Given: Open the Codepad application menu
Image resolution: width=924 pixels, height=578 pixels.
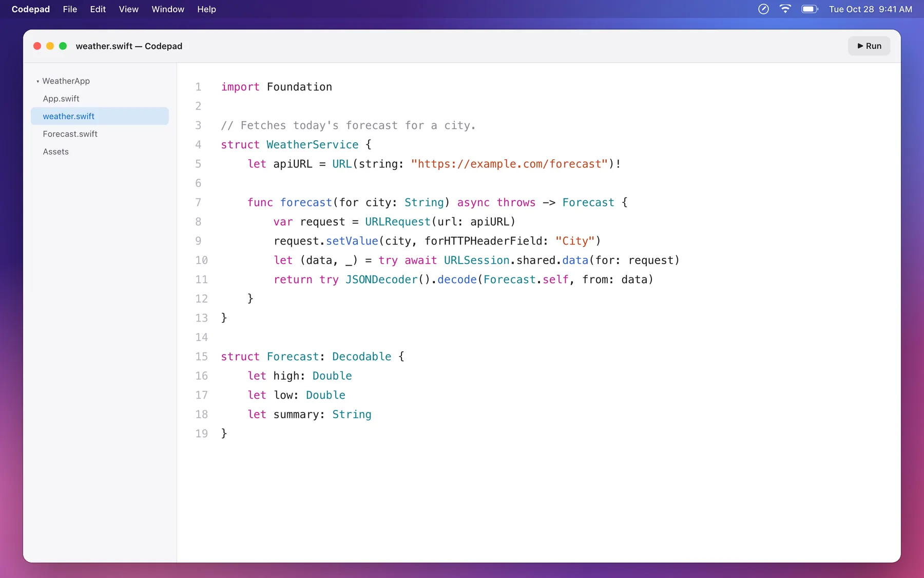Looking at the screenshot, I should (31, 9).
